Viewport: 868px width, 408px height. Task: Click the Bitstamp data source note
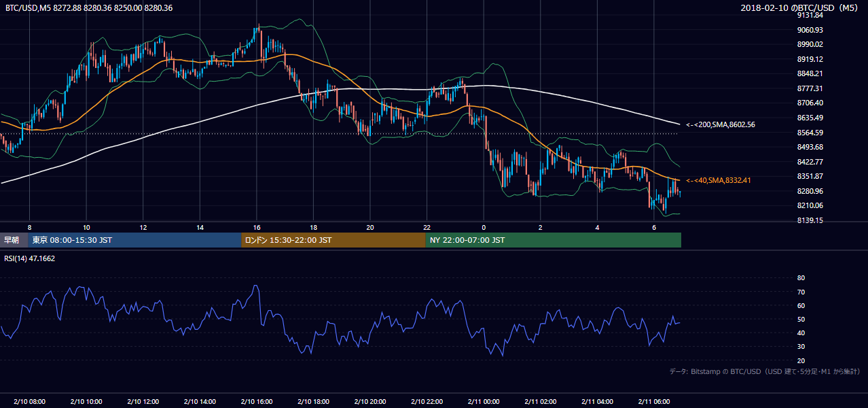click(x=765, y=371)
